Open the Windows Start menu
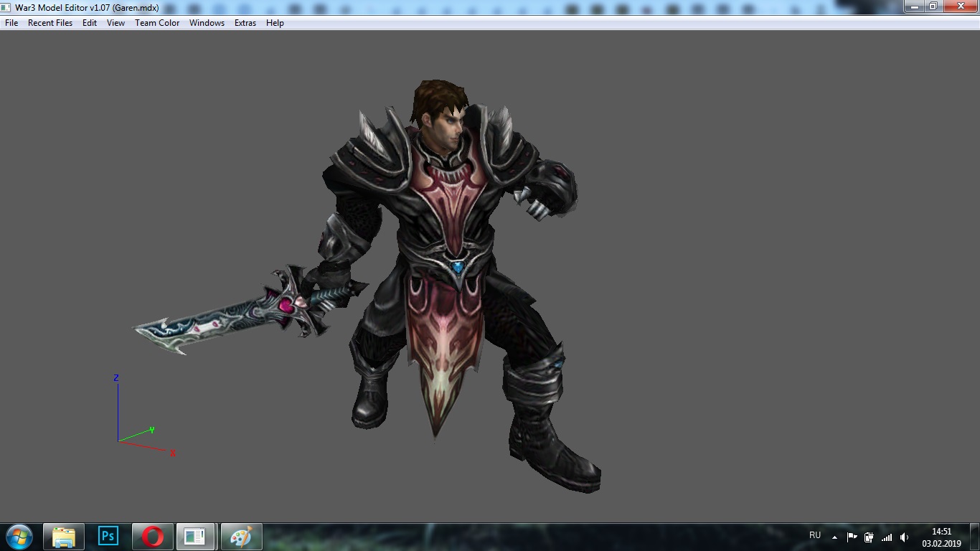 (19, 537)
